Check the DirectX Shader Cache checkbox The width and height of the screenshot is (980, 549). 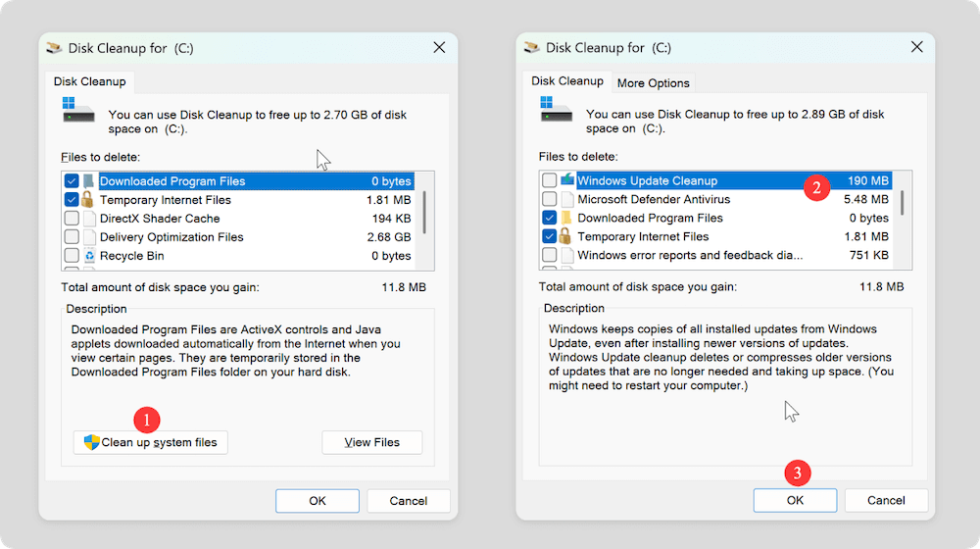(72, 219)
